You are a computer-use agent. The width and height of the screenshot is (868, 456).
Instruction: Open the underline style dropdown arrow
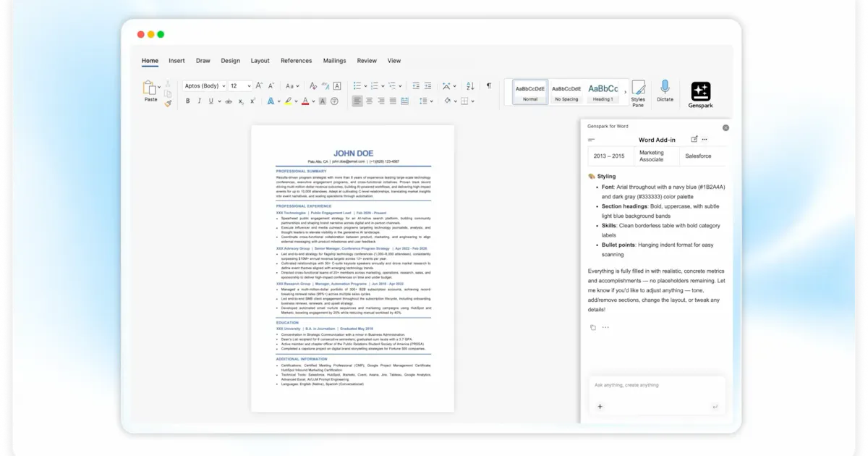pos(219,101)
